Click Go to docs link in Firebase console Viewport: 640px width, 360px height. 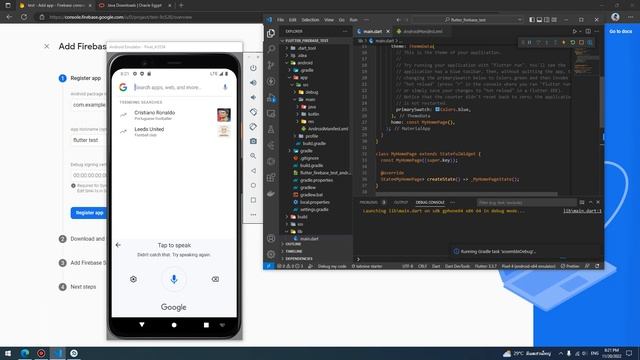620,31
